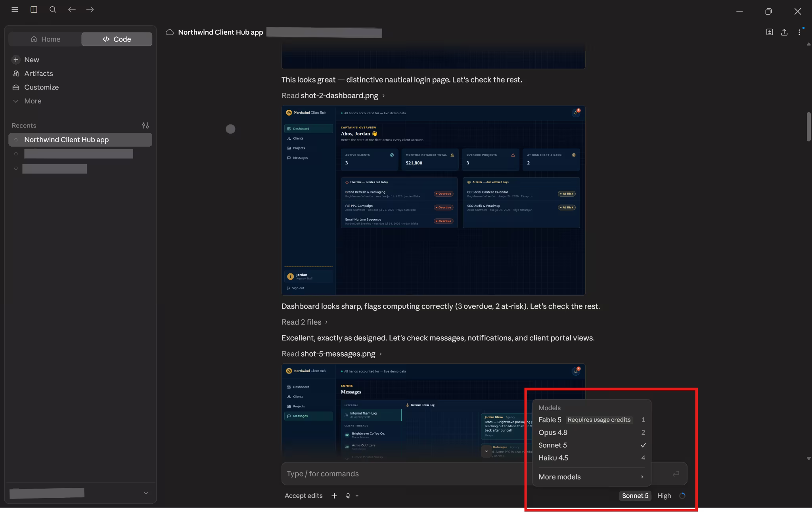Open the dashboard screenshot thumbnail

(x=433, y=200)
